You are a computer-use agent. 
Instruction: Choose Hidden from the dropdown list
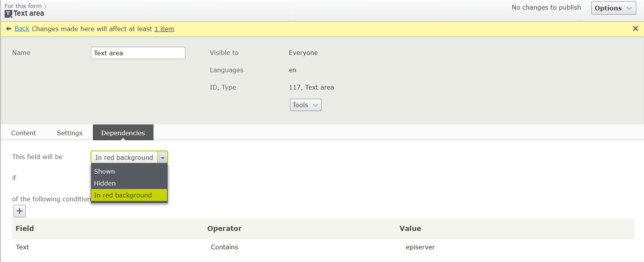point(105,183)
